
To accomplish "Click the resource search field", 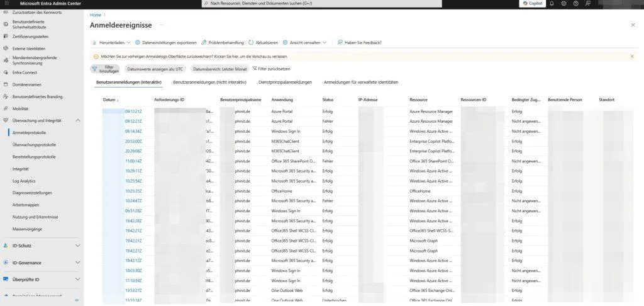I will click(321, 4).
